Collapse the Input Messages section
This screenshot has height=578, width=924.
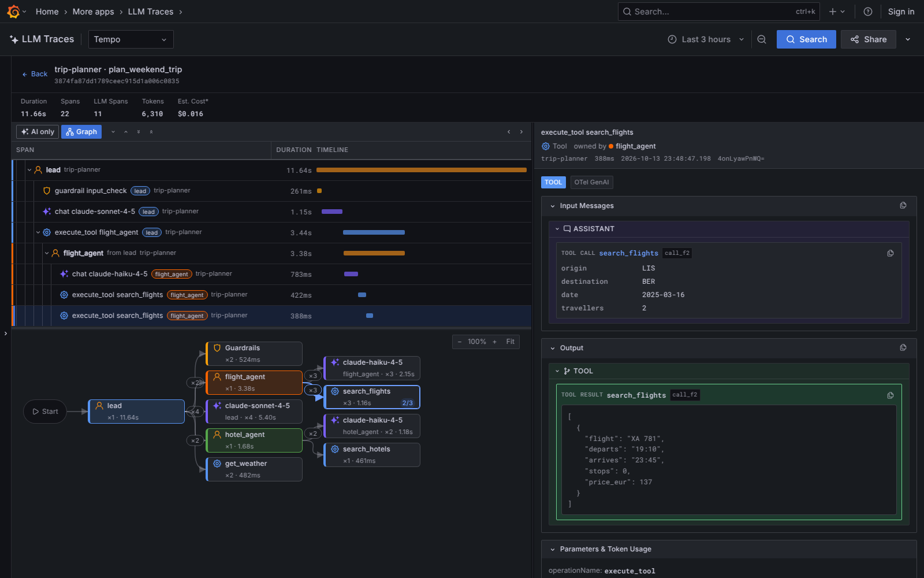[x=553, y=206]
